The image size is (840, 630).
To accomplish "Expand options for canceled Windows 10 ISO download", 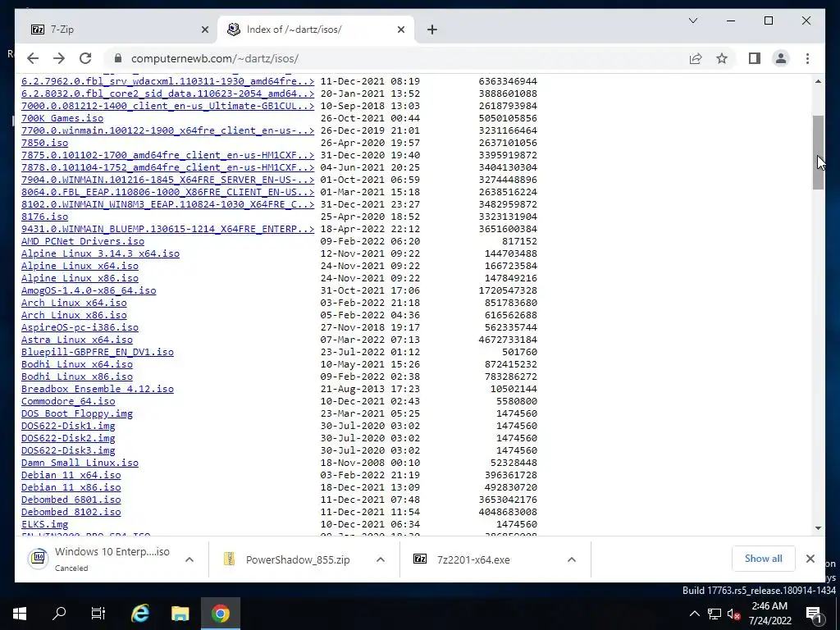I will click(x=189, y=559).
